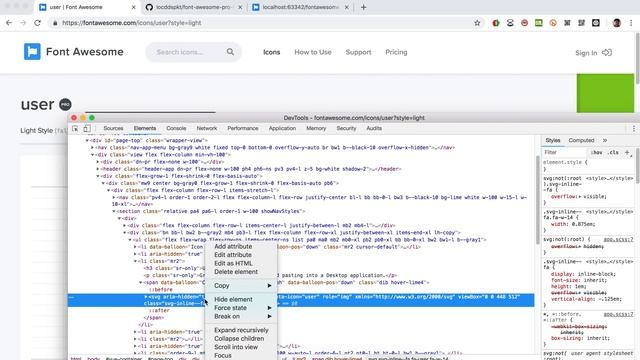640x360 pixels.
Task: Open the Performance tab
Action: (x=243, y=128)
